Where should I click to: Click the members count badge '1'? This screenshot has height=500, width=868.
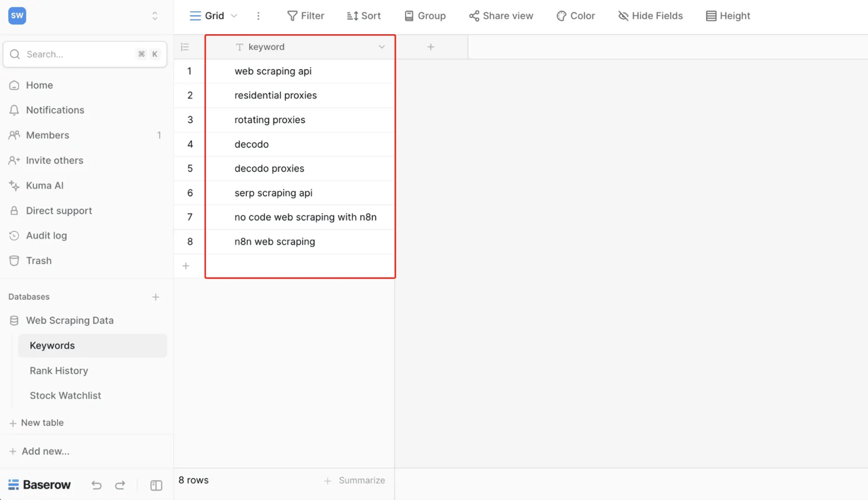(x=159, y=135)
